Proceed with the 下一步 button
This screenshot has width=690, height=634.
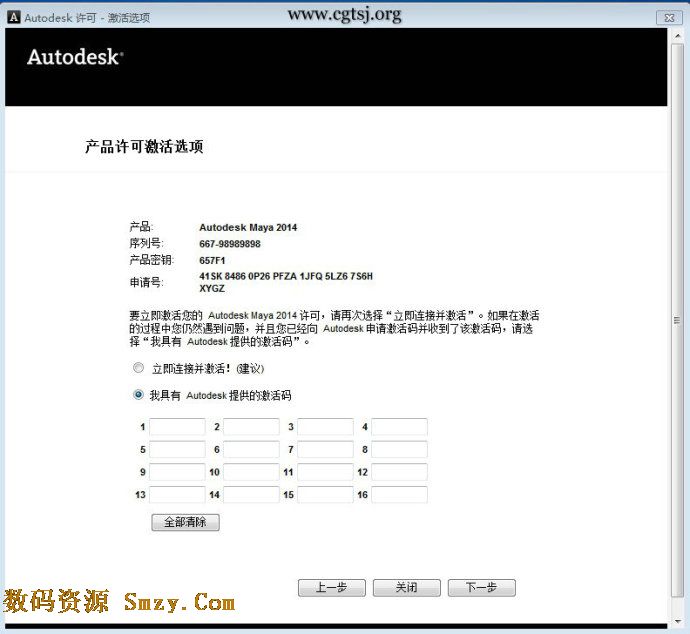(x=481, y=588)
